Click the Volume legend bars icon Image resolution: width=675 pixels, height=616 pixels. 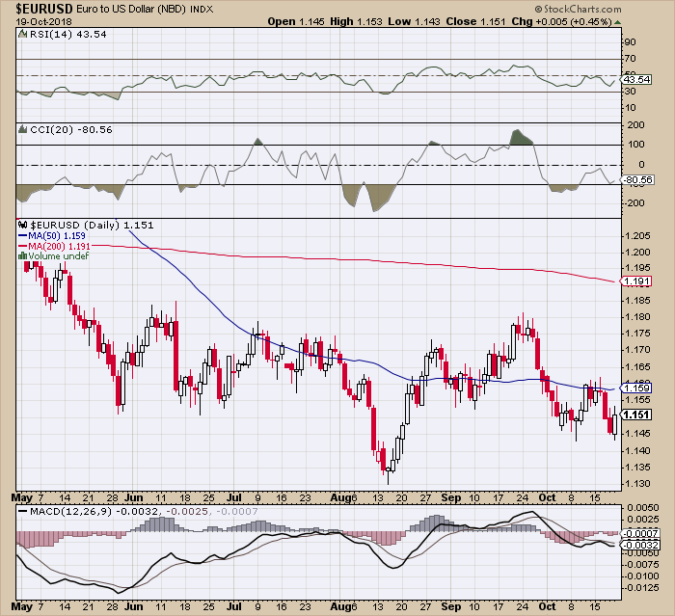point(23,255)
